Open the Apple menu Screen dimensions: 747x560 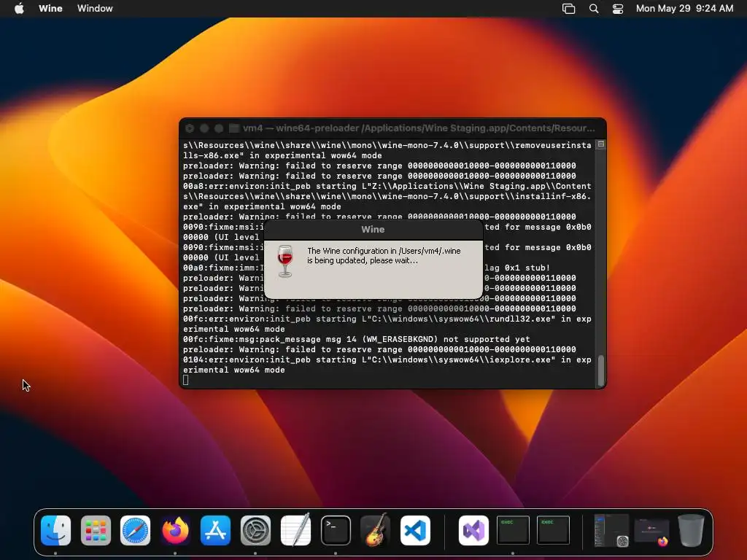19,9
